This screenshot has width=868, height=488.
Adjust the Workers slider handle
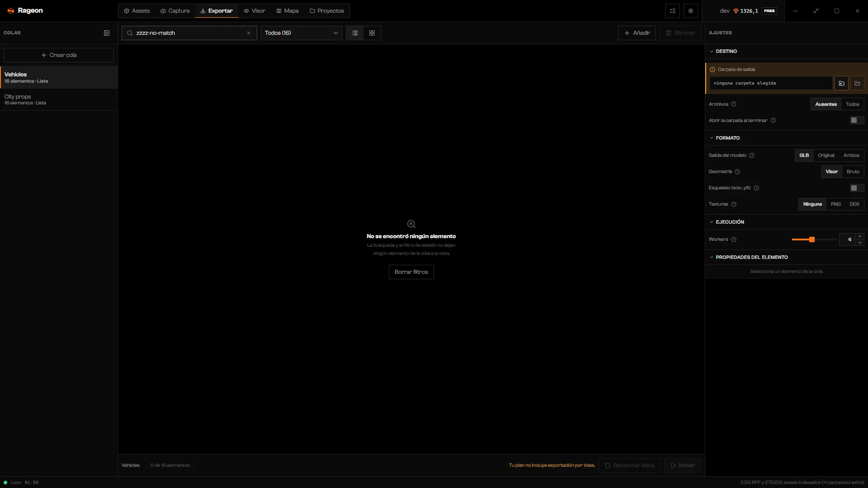tap(812, 239)
